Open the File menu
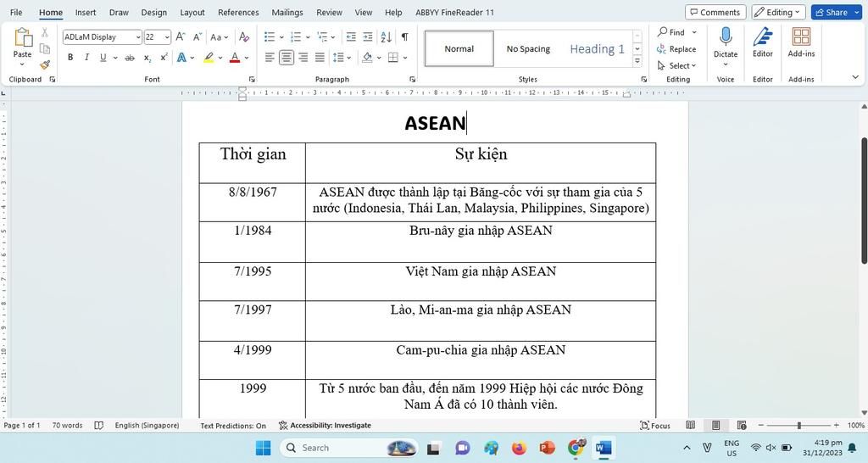This screenshot has width=868, height=463. coord(17,12)
